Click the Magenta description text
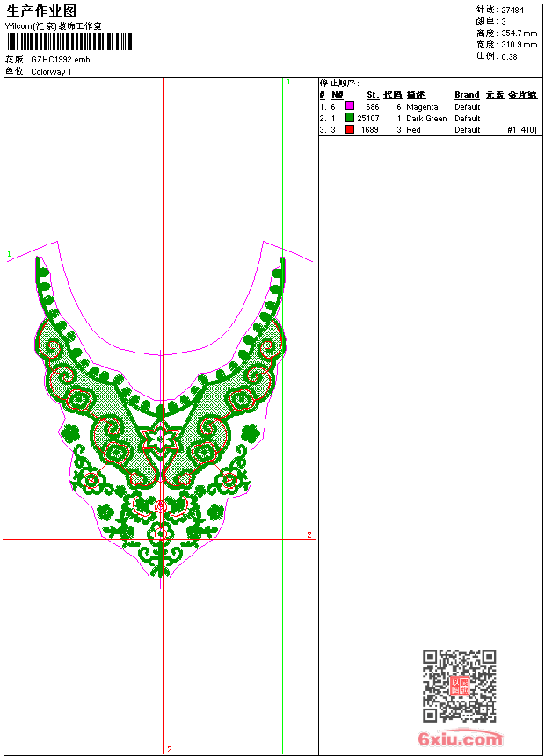 [422, 107]
